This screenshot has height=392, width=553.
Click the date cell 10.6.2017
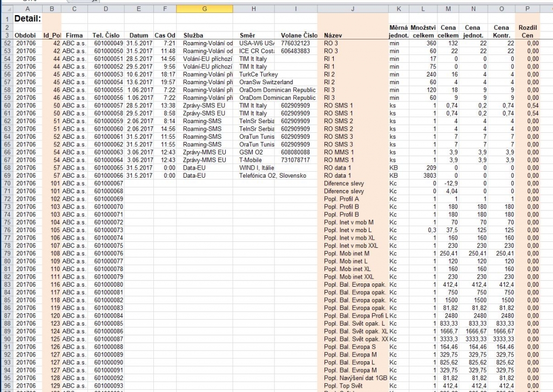[140, 75]
